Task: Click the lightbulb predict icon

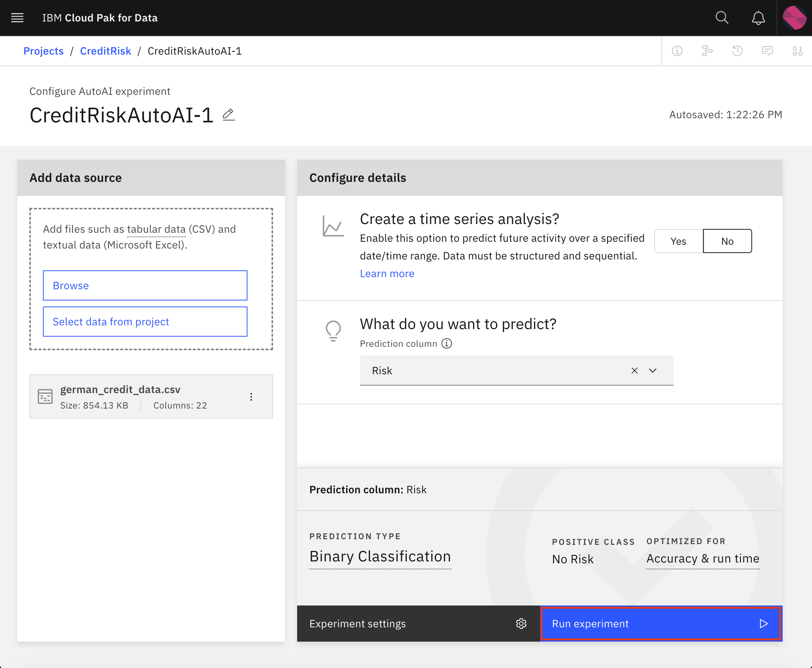Action: 333,331
